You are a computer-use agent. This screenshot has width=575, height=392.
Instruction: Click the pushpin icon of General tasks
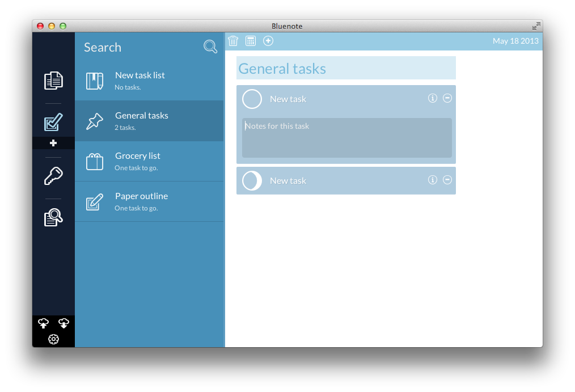click(x=95, y=121)
